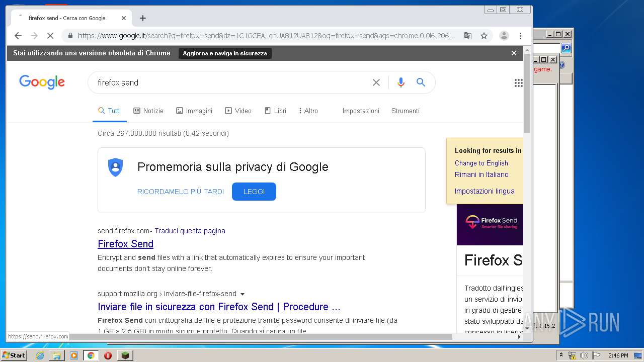Bookmark this page with the star icon
This screenshot has width=644, height=362.
coord(484,36)
